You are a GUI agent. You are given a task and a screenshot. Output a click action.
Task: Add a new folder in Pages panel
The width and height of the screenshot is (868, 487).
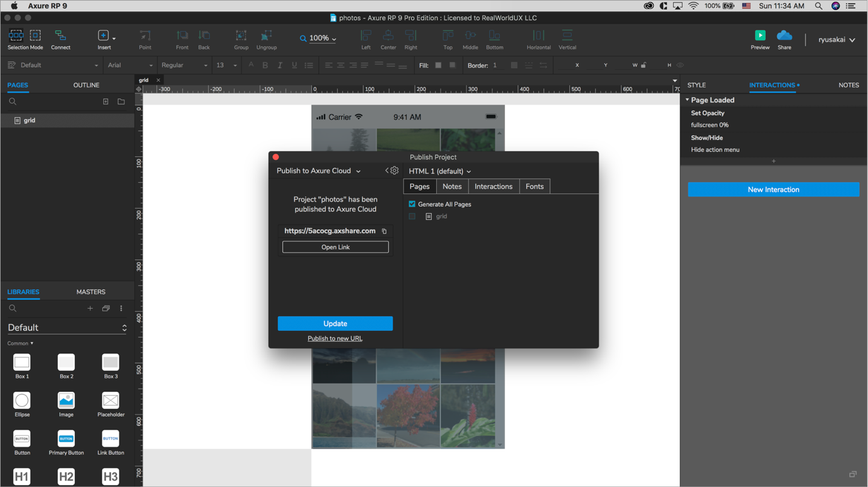pyautogui.click(x=121, y=101)
